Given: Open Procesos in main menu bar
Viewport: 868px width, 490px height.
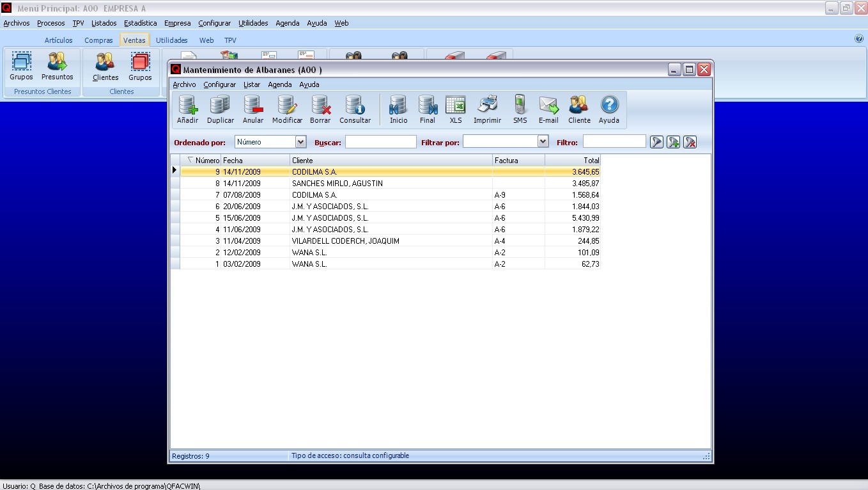Looking at the screenshot, I should tap(51, 23).
